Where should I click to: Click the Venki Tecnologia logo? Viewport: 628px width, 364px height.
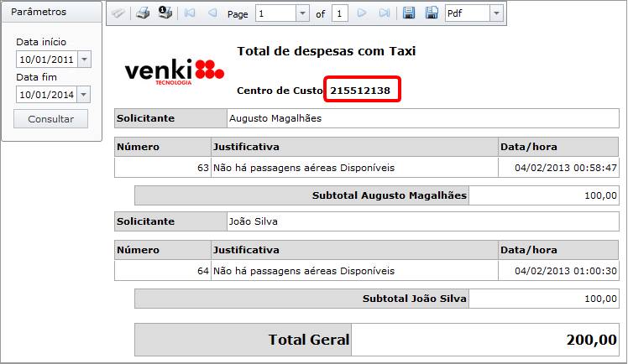[x=174, y=70]
